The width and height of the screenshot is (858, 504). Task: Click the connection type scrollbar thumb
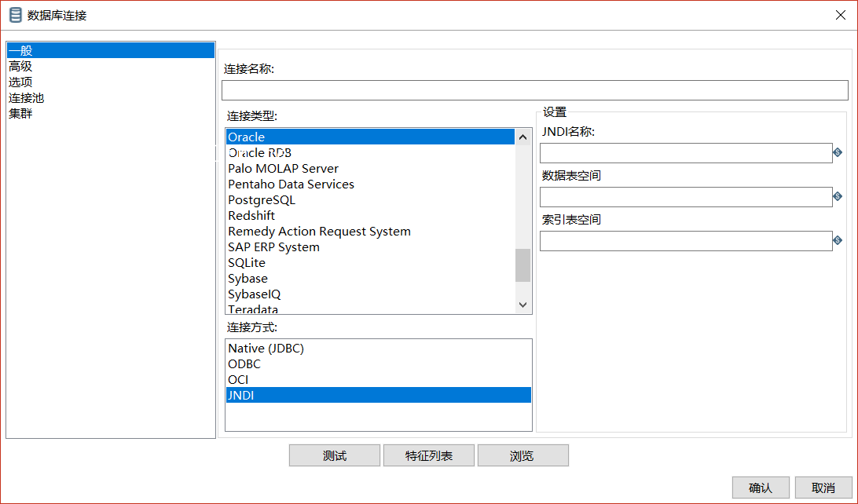pyautogui.click(x=523, y=265)
